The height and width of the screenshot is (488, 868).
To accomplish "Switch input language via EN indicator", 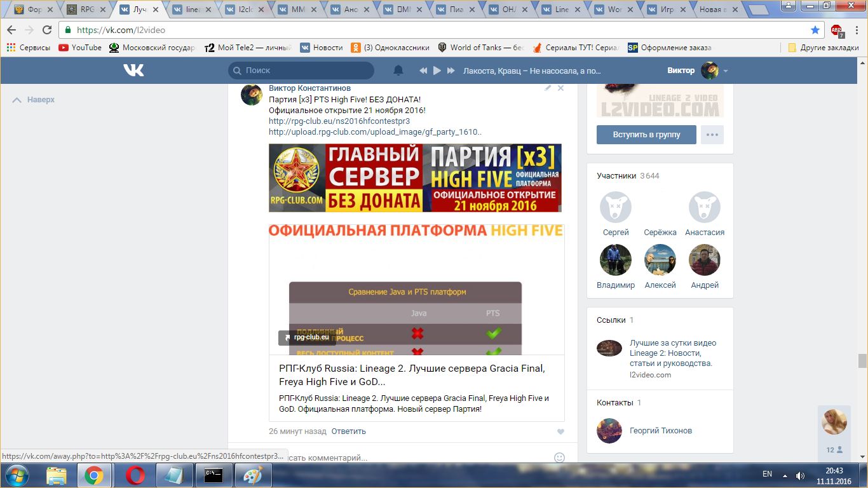I will [767, 474].
